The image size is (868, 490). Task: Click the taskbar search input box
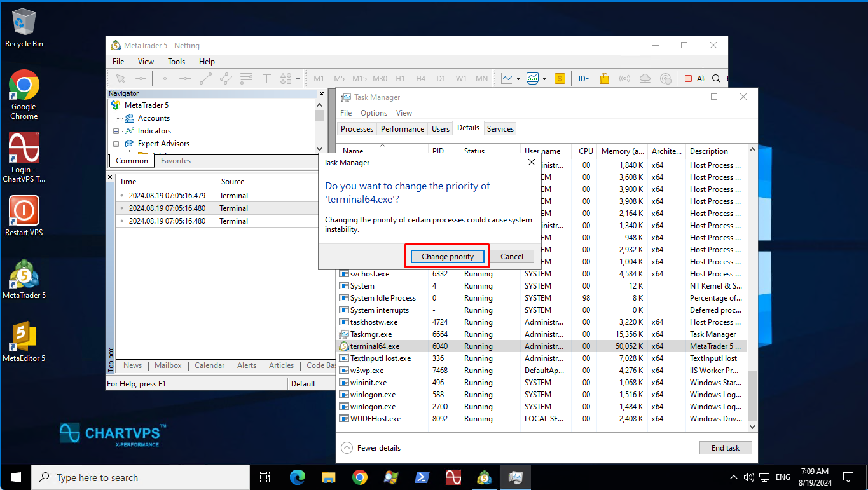[140, 477]
